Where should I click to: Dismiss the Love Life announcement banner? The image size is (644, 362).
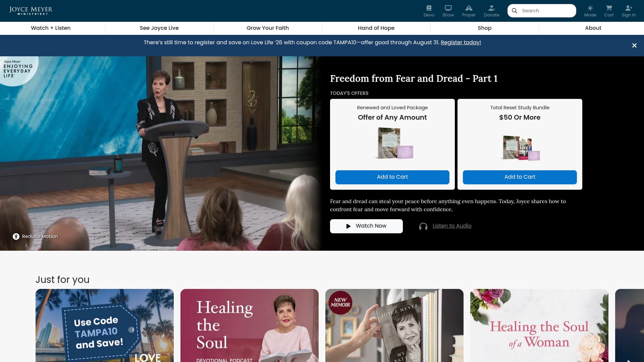[634, 46]
